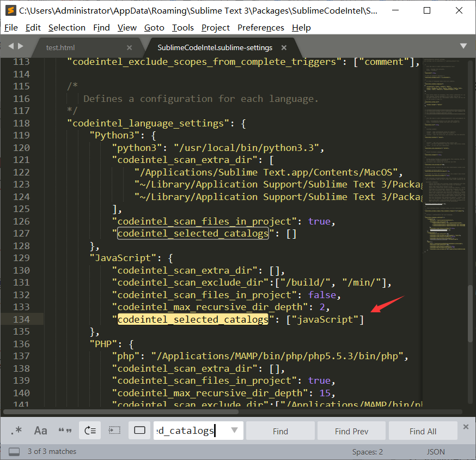This screenshot has width=476, height=460.
Task: Close the test.html tab
Action: click(x=129, y=48)
